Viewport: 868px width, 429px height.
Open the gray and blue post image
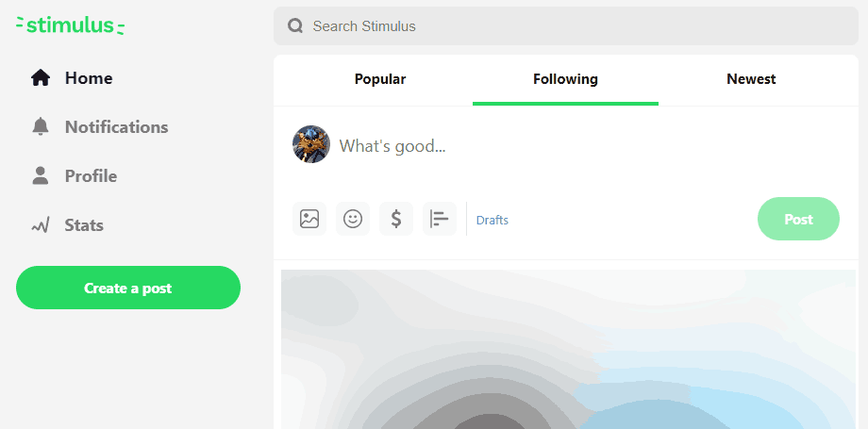pos(569,349)
